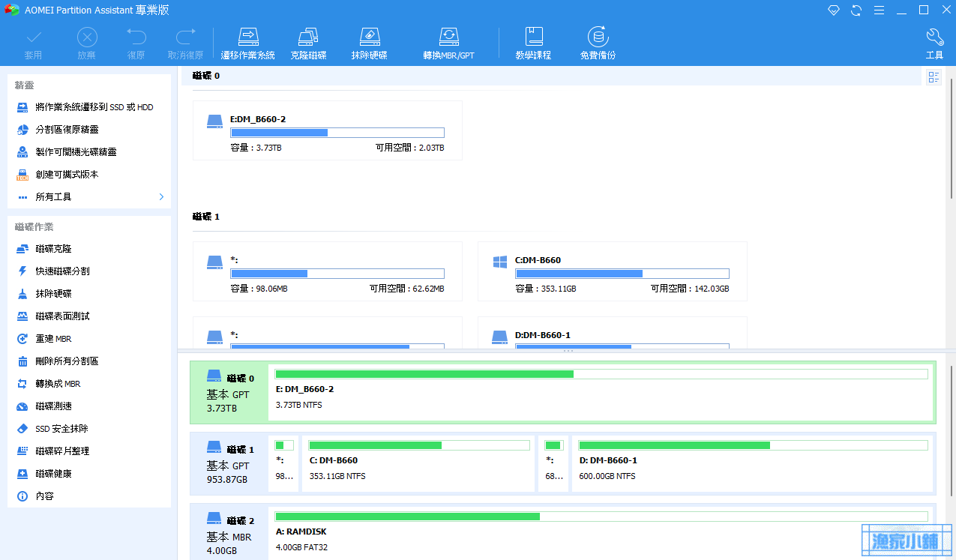Screen dimensions: 956x560
Task: Select 磁碟 1 GPT 953.87GB disk label
Action: [x=229, y=464]
